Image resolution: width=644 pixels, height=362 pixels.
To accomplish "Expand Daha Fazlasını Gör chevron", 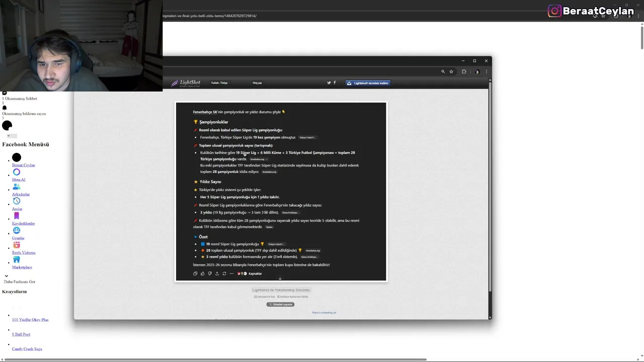I will [x=6, y=276].
